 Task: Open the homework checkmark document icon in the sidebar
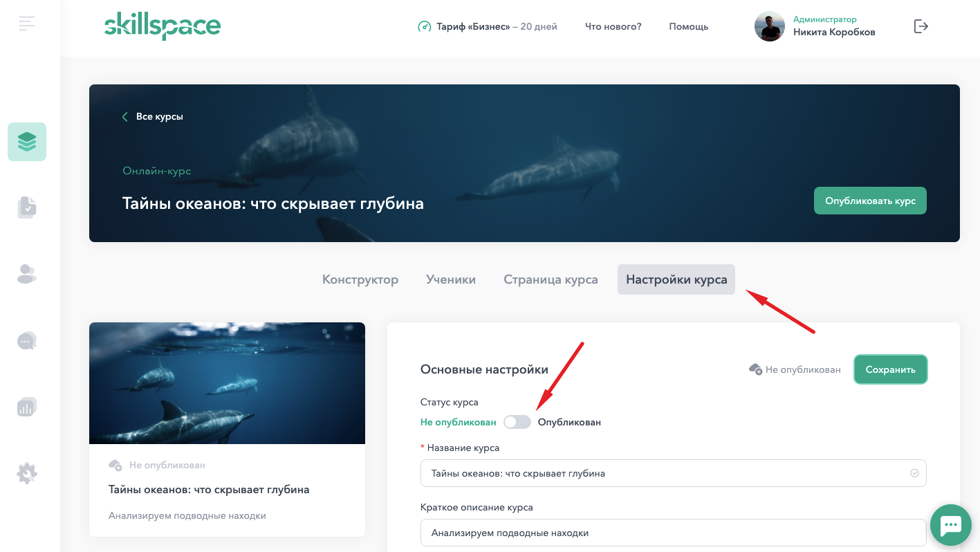(x=27, y=207)
